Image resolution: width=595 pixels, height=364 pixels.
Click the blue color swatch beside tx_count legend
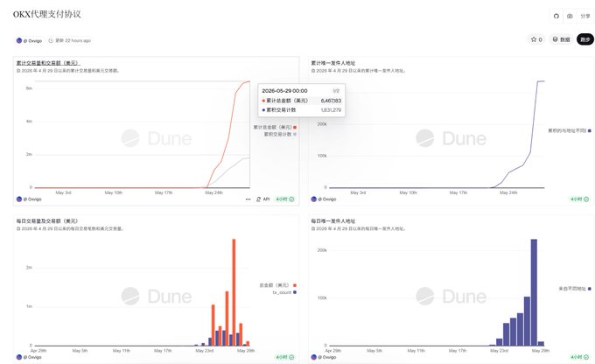[295, 292]
